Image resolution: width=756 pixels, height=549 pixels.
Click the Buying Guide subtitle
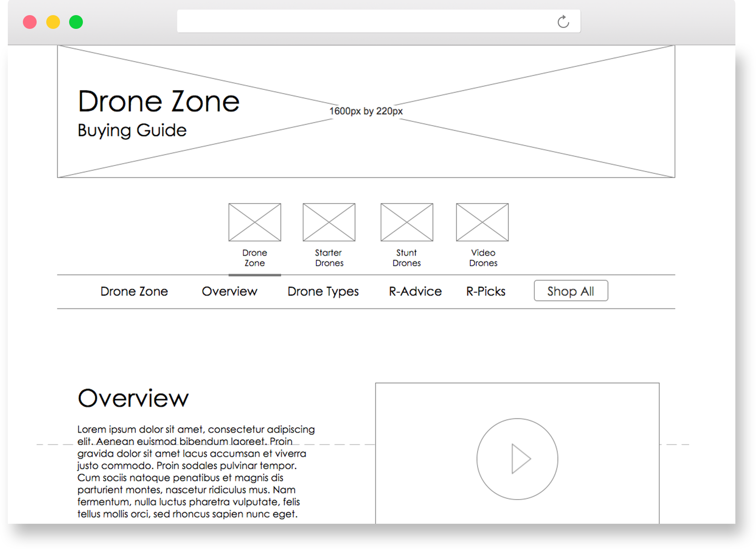click(x=132, y=131)
